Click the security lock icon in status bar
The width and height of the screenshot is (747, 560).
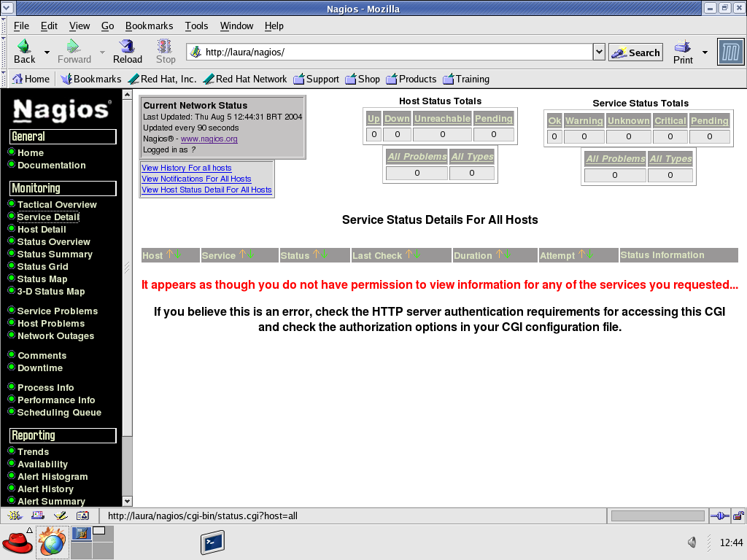click(x=738, y=516)
